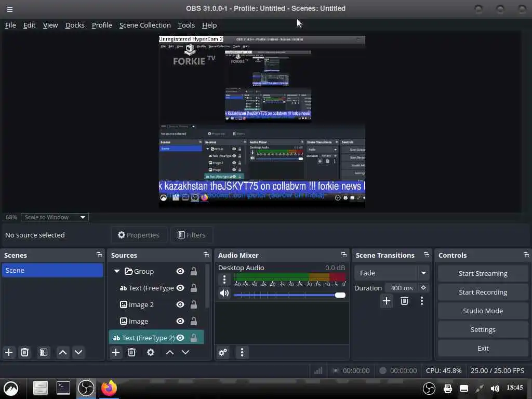The image size is (532, 399).
Task: Open the Scene Collection menu
Action: 145,25
